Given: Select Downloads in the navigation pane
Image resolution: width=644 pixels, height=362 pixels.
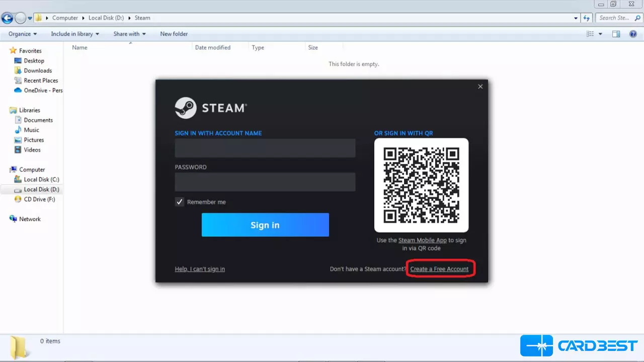Looking at the screenshot, I should click(38, 71).
